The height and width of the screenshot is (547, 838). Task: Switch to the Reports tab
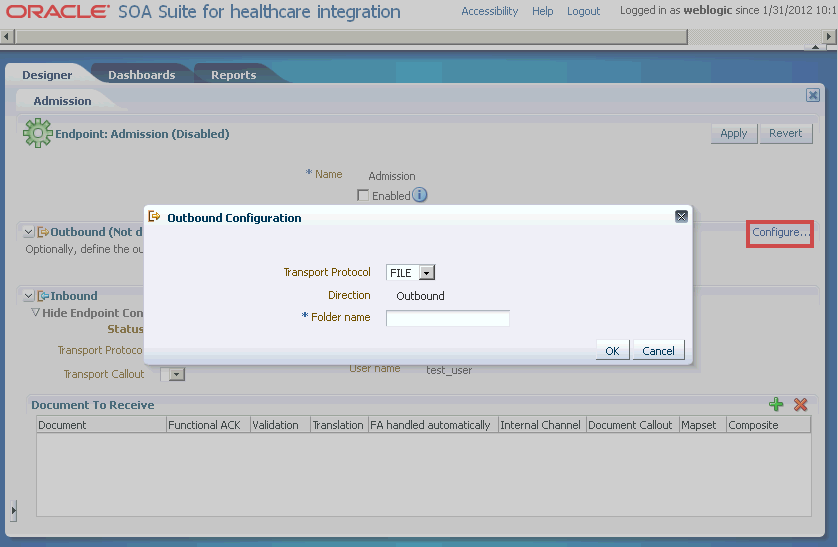click(234, 75)
